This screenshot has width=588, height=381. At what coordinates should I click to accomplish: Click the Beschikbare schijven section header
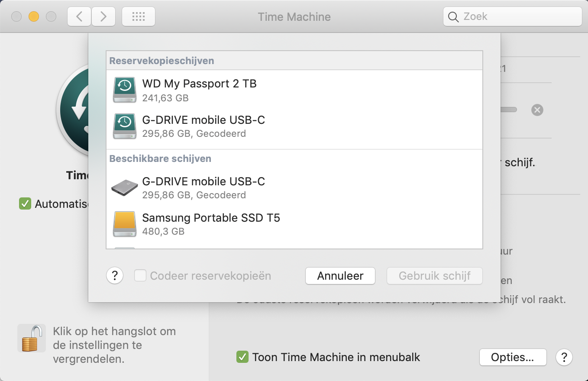point(160,158)
